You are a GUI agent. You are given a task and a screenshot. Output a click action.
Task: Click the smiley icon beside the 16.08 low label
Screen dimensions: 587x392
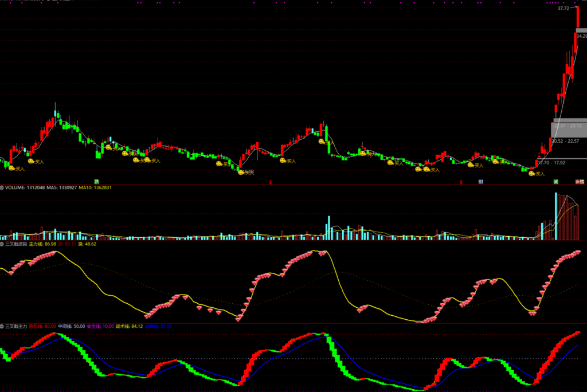pos(241,172)
